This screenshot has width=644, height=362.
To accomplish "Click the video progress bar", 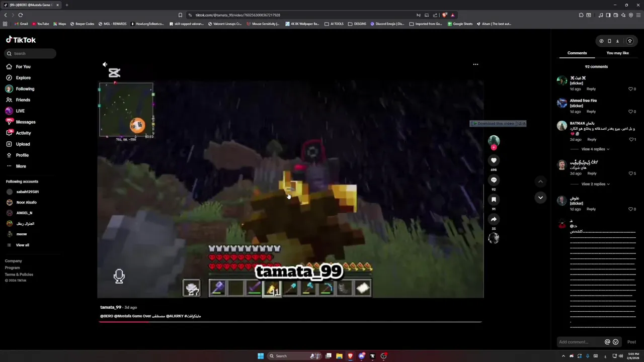I will point(290,321).
